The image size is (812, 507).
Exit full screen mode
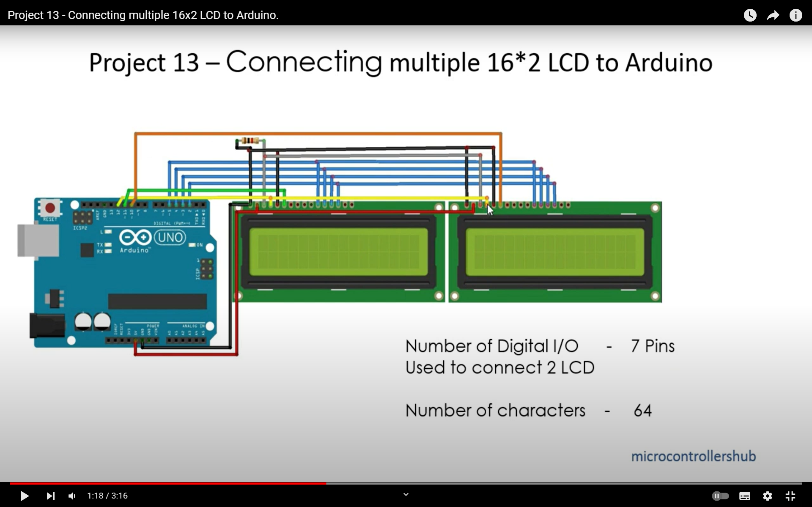pos(790,496)
